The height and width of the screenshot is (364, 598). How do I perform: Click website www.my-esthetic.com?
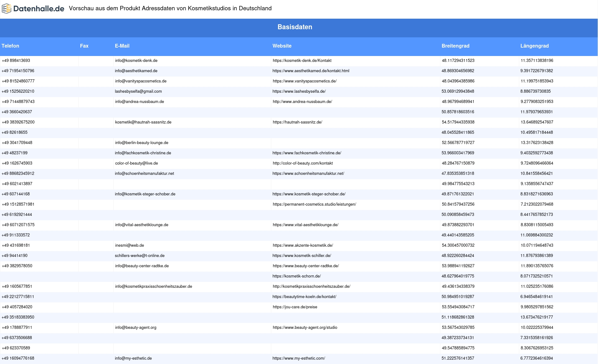(299, 358)
